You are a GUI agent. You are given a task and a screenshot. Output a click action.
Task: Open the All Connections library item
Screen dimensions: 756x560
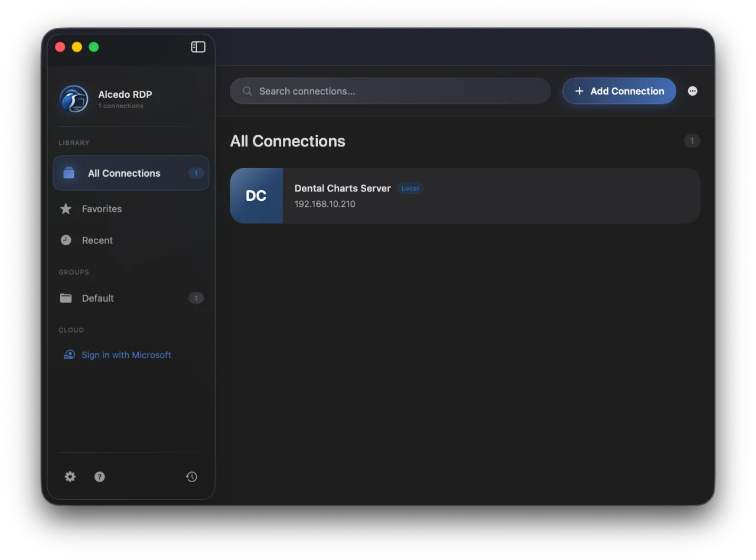pos(131,173)
